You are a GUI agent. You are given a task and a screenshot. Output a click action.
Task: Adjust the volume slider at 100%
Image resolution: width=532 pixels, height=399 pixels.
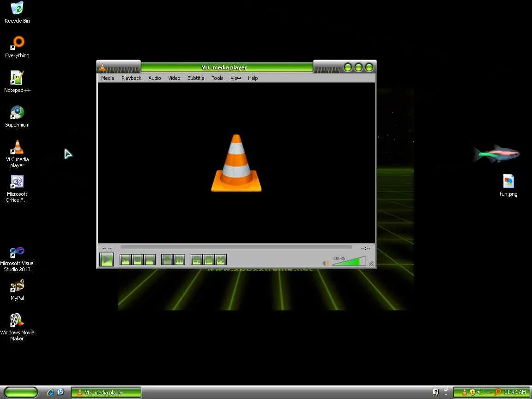click(x=349, y=261)
